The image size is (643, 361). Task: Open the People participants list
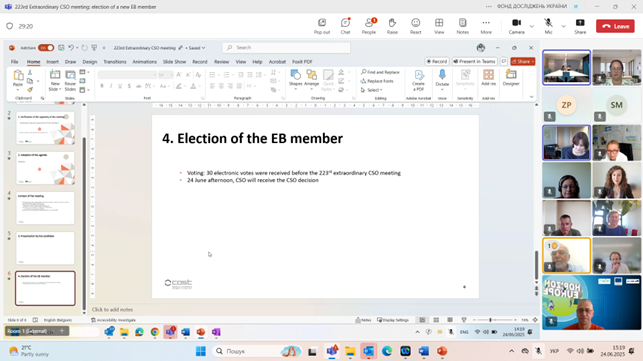369,26
